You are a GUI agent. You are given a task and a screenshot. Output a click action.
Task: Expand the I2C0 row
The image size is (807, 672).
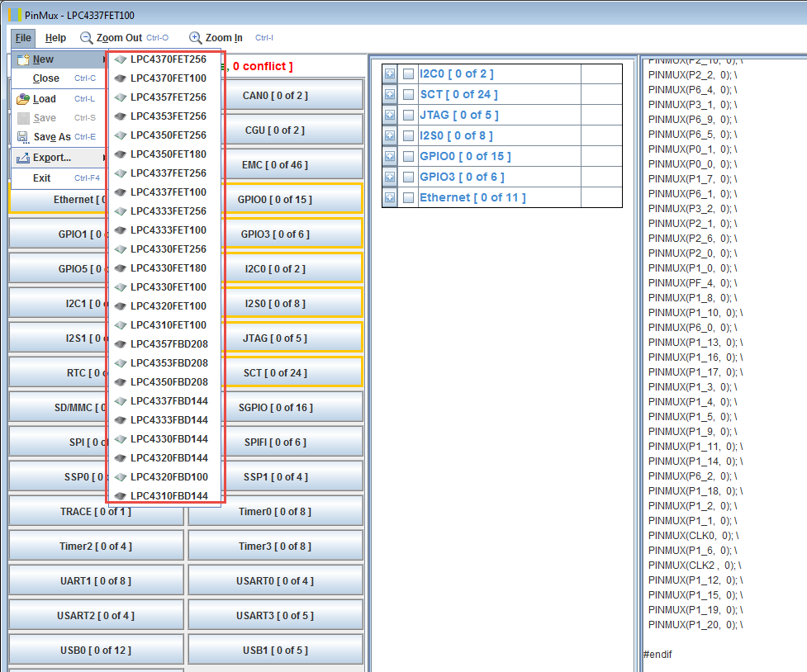[390, 74]
